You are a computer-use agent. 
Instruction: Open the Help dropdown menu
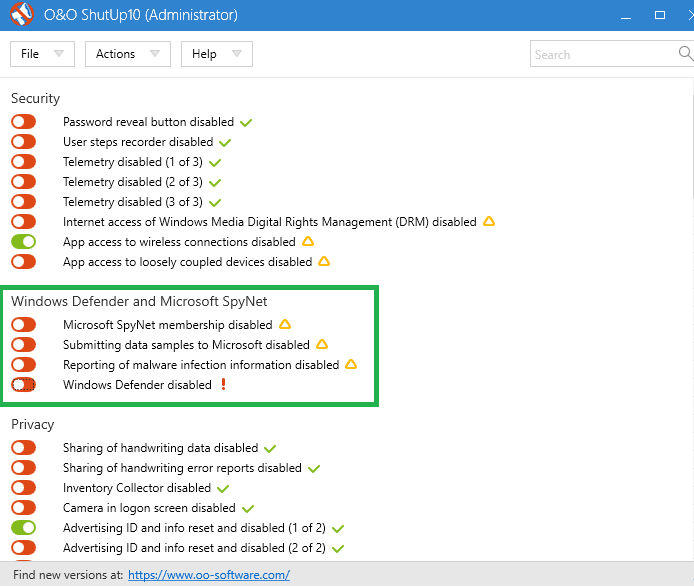(x=216, y=54)
